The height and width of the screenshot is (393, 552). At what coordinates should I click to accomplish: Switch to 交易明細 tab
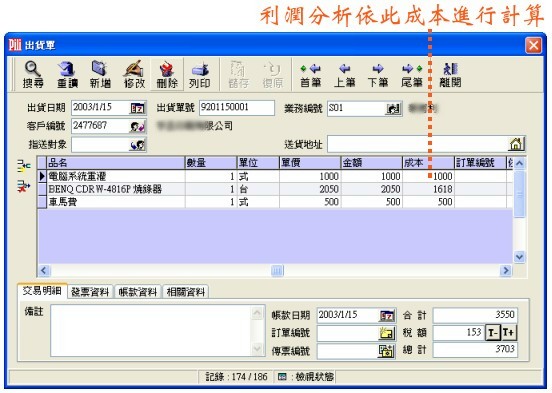tap(42, 291)
